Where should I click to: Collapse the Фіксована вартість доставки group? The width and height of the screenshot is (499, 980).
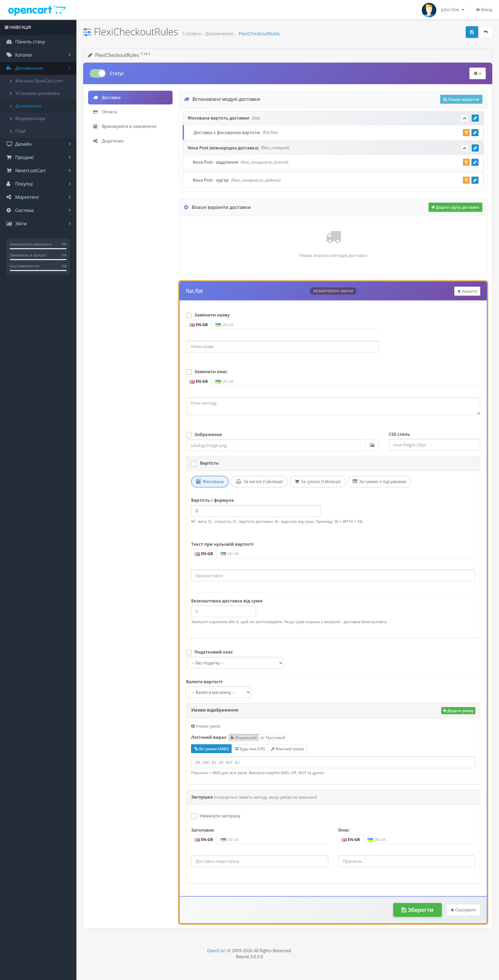pyautogui.click(x=464, y=118)
